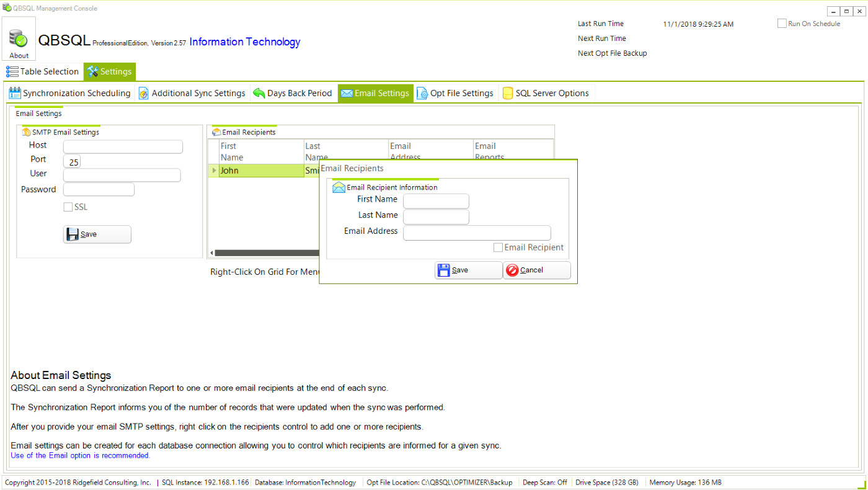
Task: Open the Opt File Settings tab
Action: coord(456,93)
